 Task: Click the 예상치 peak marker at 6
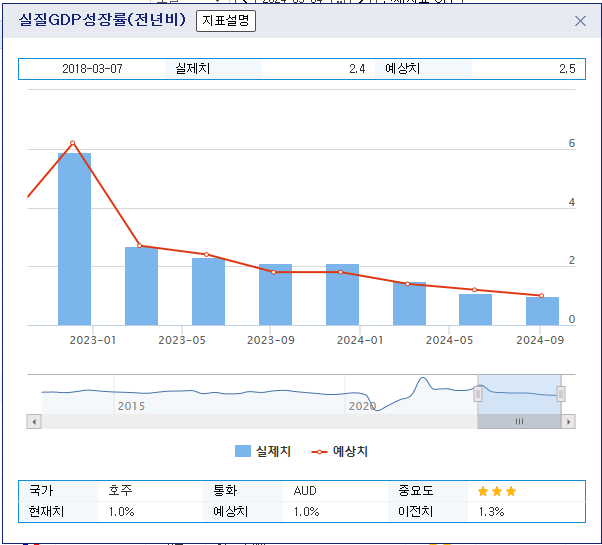[x=73, y=143]
